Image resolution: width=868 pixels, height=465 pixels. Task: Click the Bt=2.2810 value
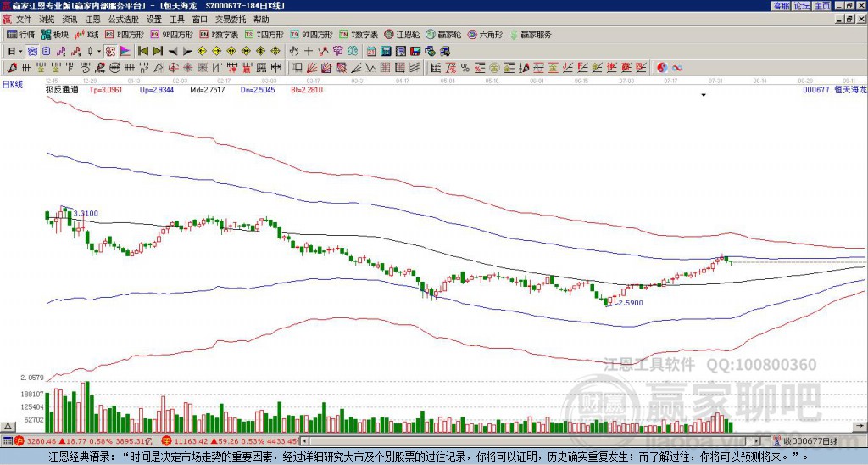[307, 89]
